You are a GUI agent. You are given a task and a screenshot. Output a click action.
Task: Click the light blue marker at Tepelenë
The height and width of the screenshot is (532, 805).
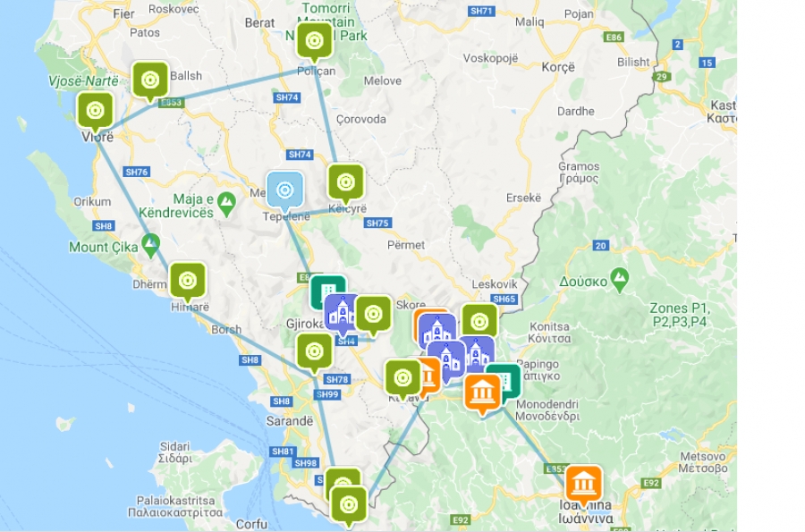285,190
